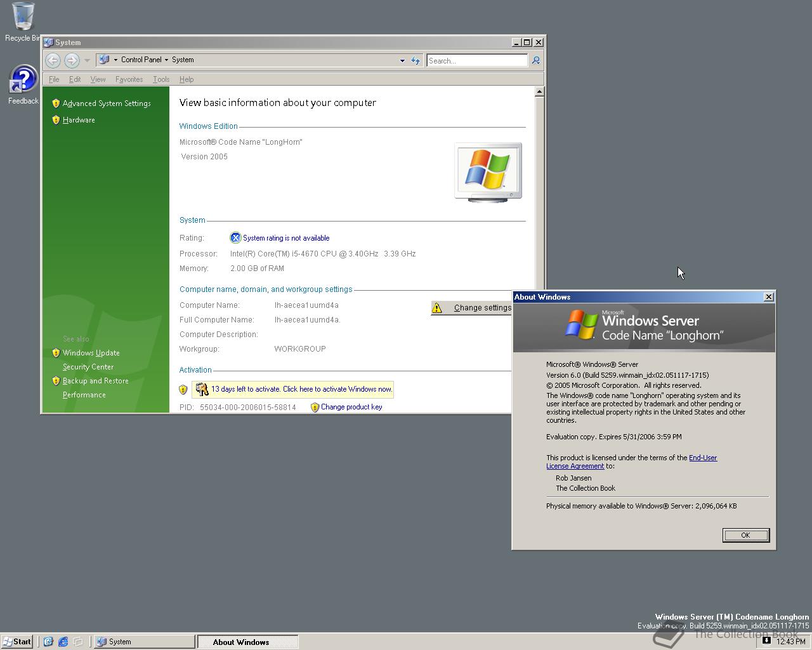
Task: Switch to About Windows taskbar button
Action: pyautogui.click(x=247, y=642)
